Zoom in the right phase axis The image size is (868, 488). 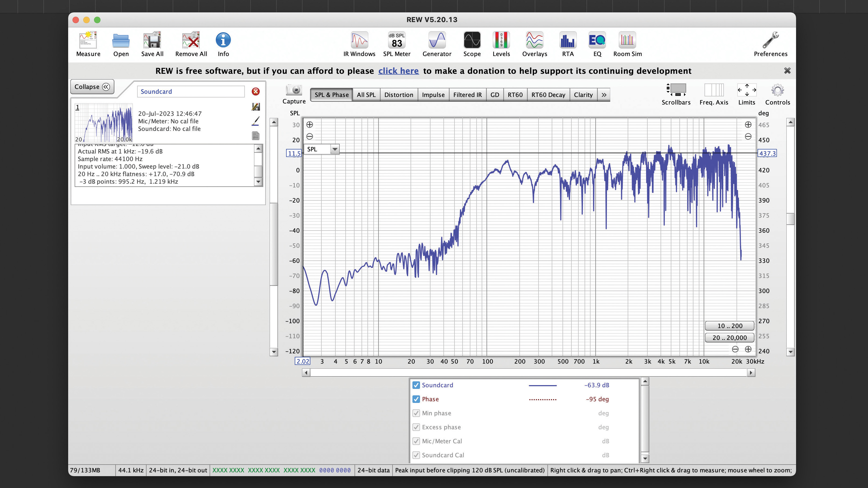748,125
